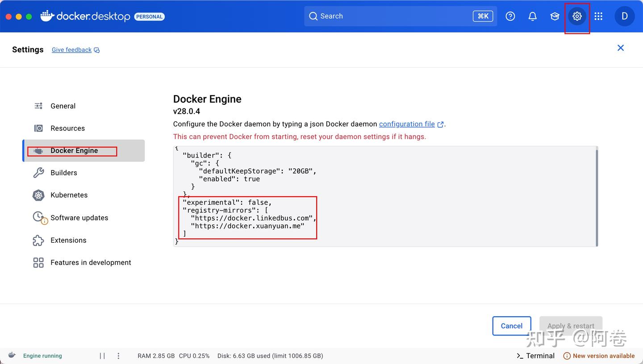Click the Apply & restart button
This screenshot has width=643, height=364.
click(571, 326)
